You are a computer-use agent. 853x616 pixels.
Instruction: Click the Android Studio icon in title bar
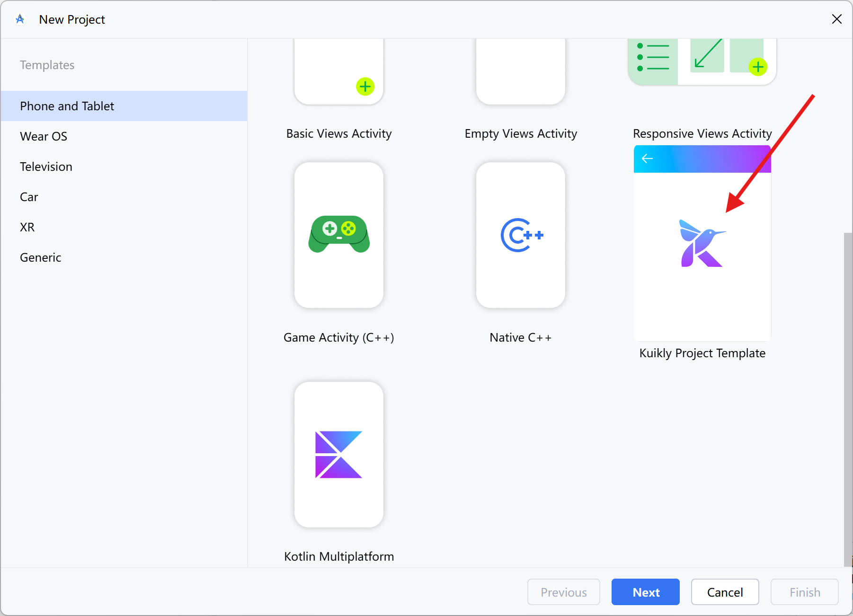(20, 19)
